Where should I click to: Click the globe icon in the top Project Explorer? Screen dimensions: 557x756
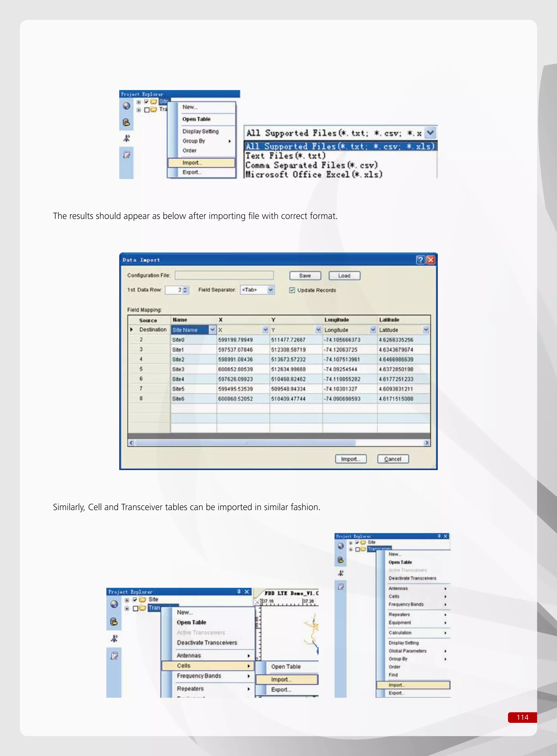(126, 106)
